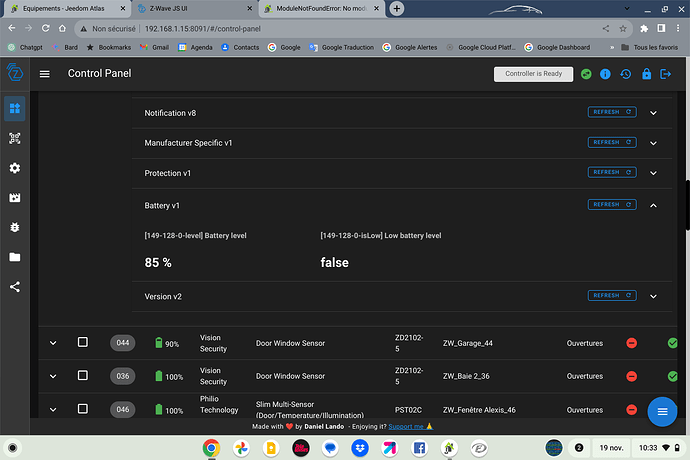The image size is (690, 460).
Task: Click the battery icon of node 044
Action: tap(159, 342)
